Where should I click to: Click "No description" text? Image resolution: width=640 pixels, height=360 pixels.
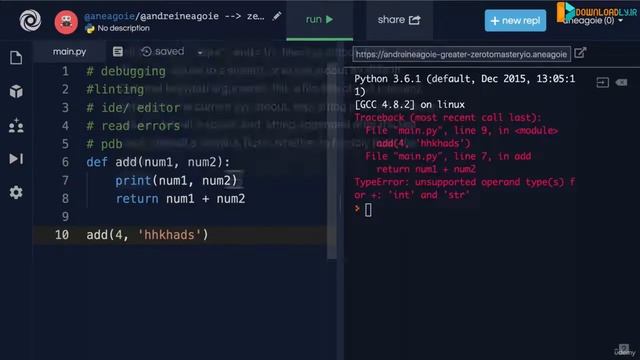click(123, 29)
